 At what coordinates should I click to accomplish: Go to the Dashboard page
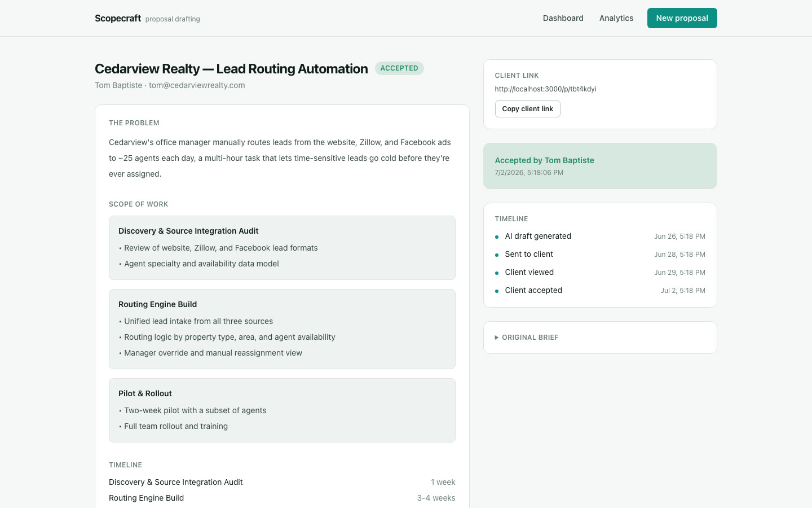(563, 18)
